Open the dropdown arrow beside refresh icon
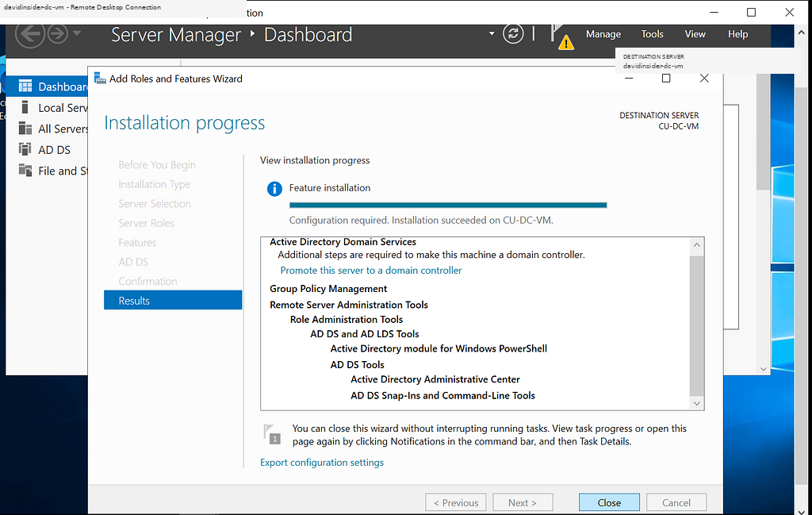812x515 pixels. click(492, 33)
